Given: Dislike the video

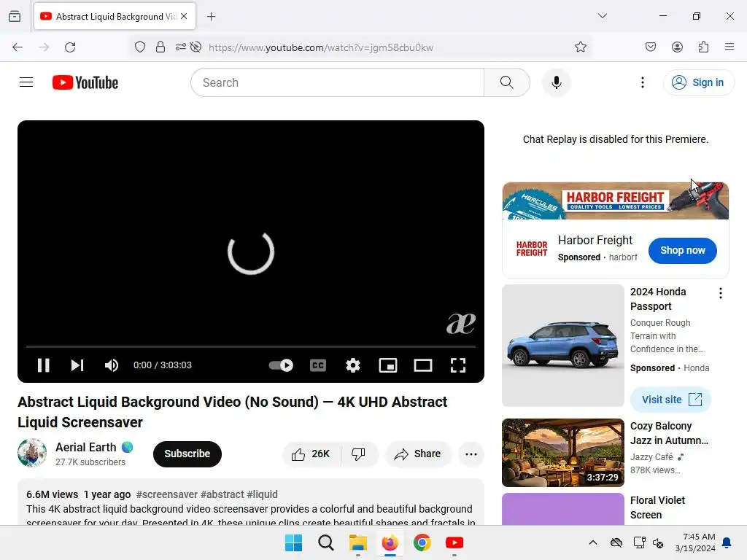Looking at the screenshot, I should pos(359,454).
